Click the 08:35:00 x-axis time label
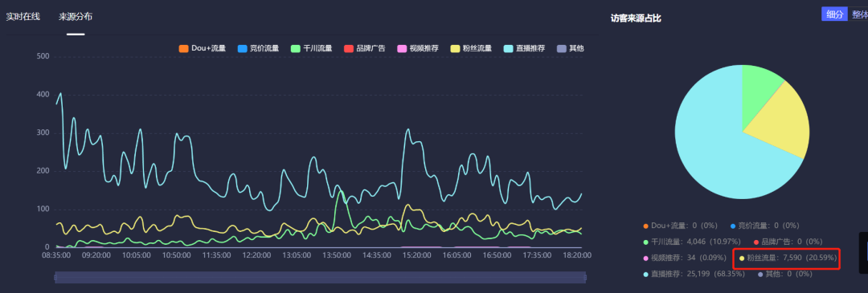This screenshot has height=293, width=868. (56, 255)
